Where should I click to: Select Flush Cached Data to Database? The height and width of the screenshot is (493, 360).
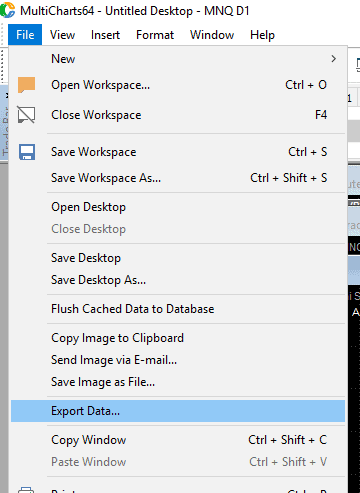point(178,309)
